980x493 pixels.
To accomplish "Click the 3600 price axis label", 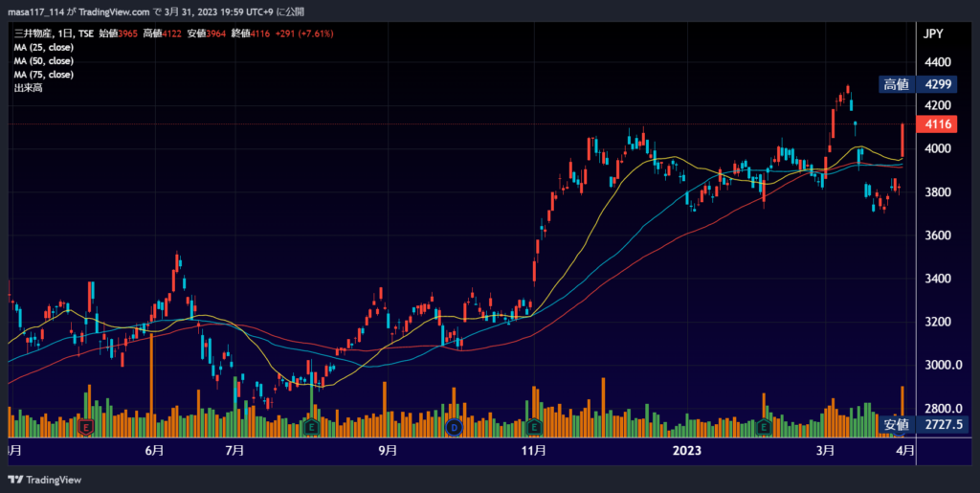I will tap(938, 235).
